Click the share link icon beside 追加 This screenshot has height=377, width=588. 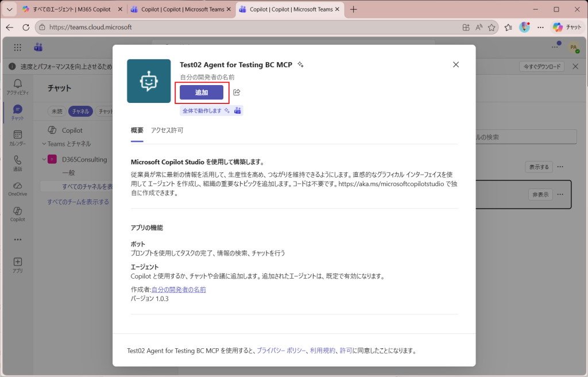tap(237, 93)
